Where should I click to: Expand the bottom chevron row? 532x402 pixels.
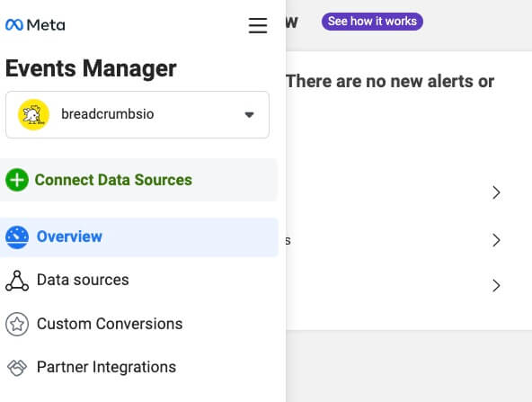point(496,286)
